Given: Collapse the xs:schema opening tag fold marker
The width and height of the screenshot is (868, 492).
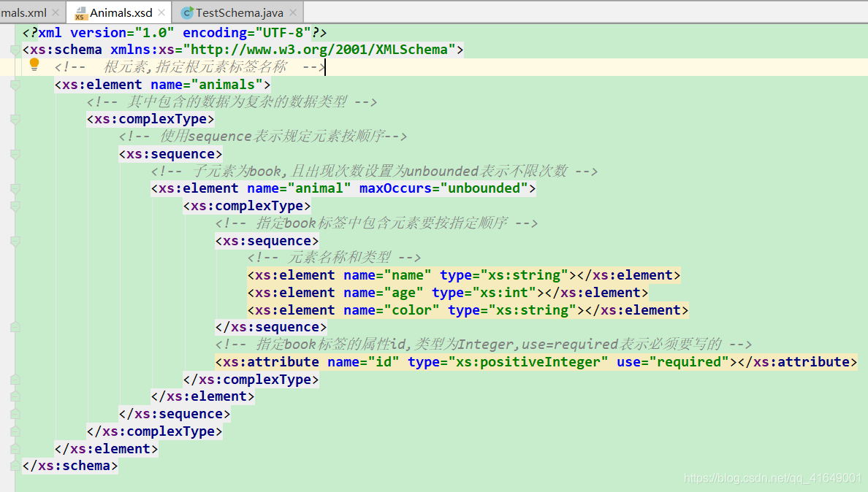Looking at the screenshot, I should 15,50.
